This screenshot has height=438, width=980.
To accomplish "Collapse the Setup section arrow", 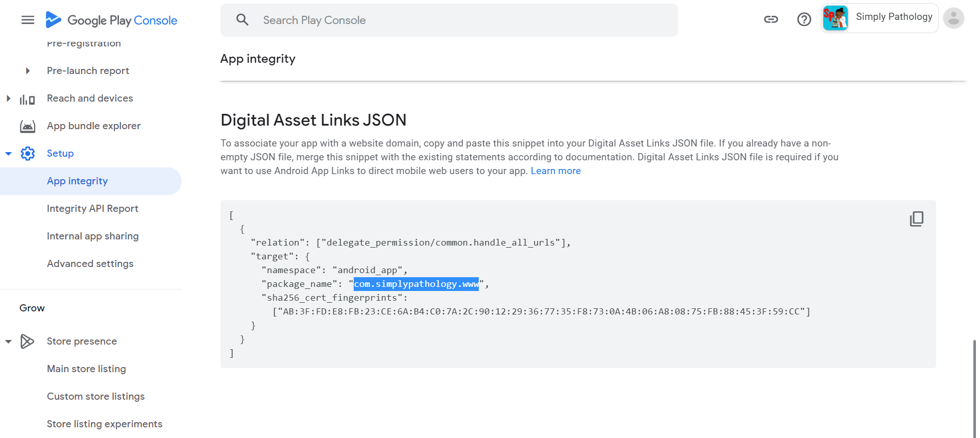I will point(8,153).
